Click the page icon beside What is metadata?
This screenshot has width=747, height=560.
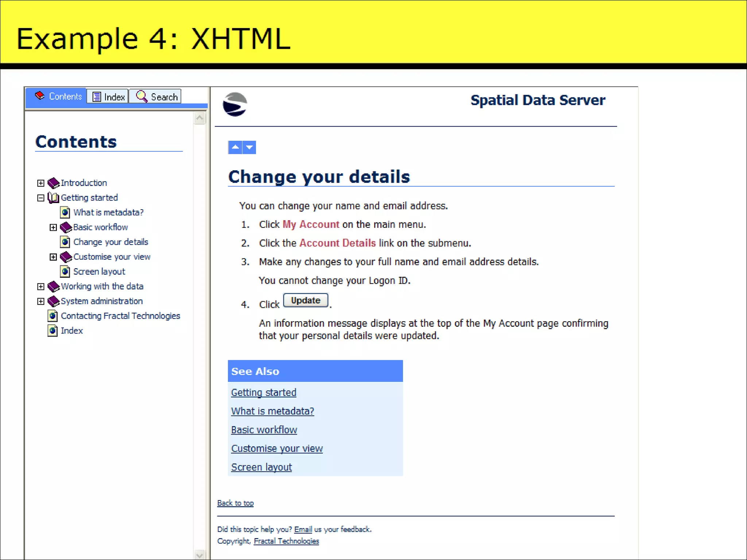click(65, 212)
